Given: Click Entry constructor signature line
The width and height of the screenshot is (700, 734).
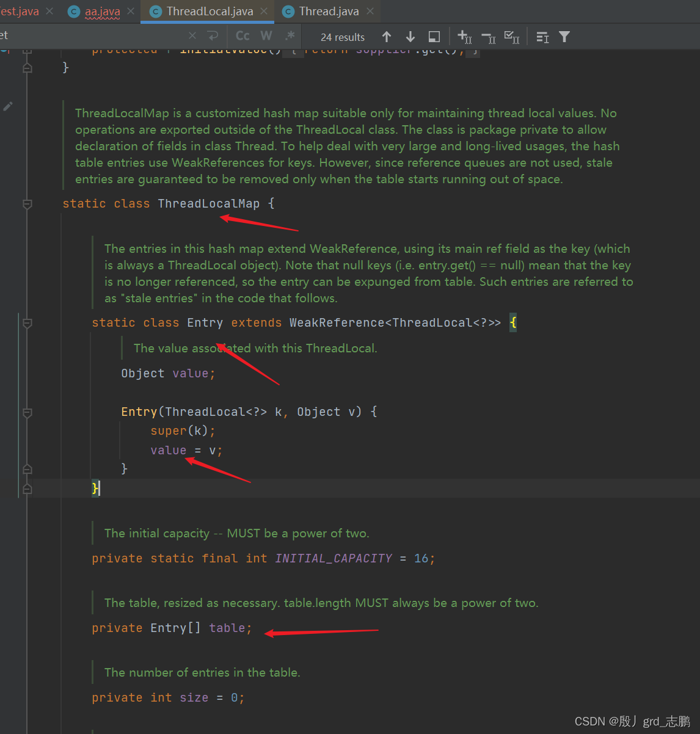Looking at the screenshot, I should (249, 412).
